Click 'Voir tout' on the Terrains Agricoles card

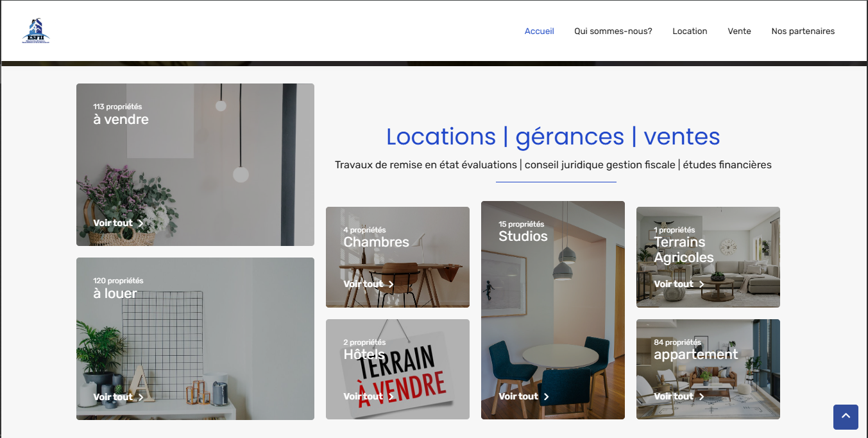674,285
